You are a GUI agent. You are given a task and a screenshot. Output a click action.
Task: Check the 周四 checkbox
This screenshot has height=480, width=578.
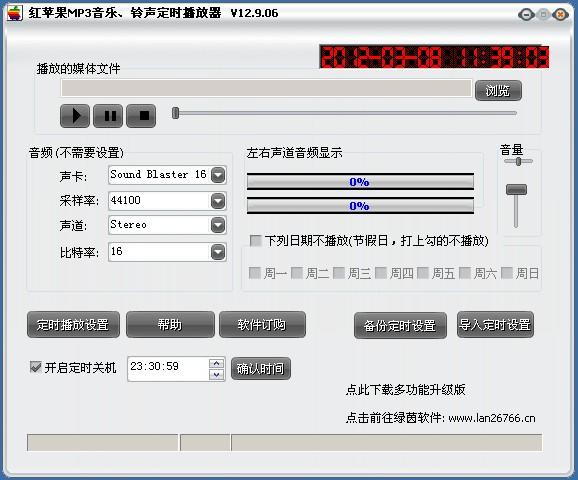(x=381, y=273)
